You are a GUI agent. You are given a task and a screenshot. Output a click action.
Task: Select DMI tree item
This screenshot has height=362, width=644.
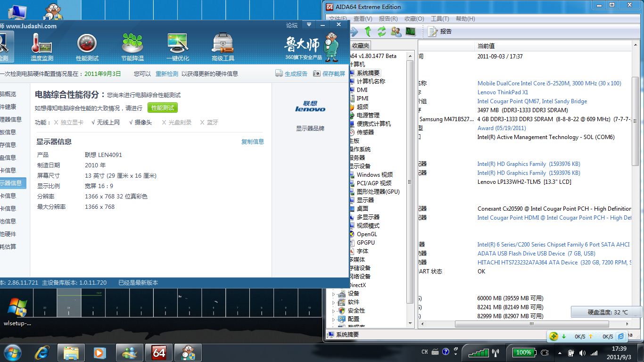[362, 90]
